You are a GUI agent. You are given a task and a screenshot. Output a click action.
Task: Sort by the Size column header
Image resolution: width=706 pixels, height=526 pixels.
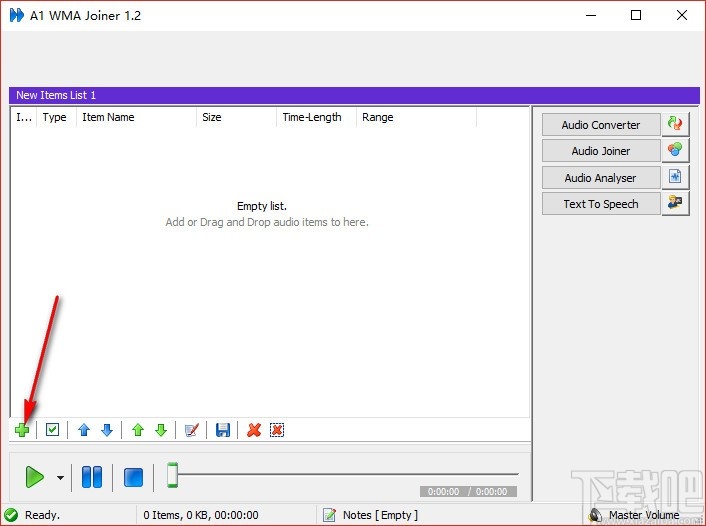click(x=236, y=117)
